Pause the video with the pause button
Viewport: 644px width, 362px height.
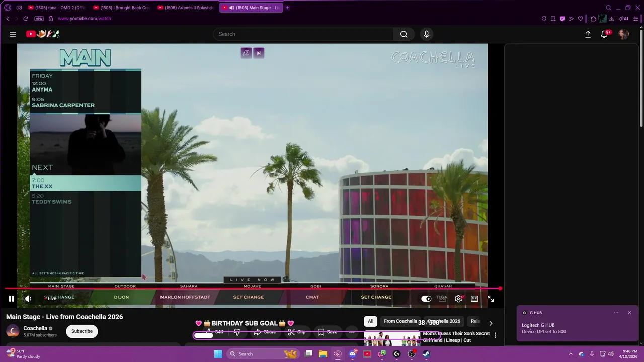pyautogui.click(x=11, y=299)
